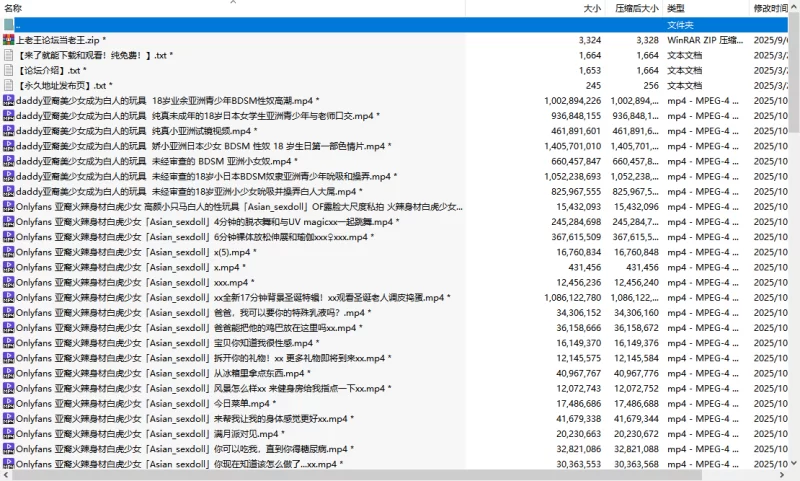Click the text file icon beside 【论坛介绍】.txt
The width and height of the screenshot is (800, 481).
point(9,71)
